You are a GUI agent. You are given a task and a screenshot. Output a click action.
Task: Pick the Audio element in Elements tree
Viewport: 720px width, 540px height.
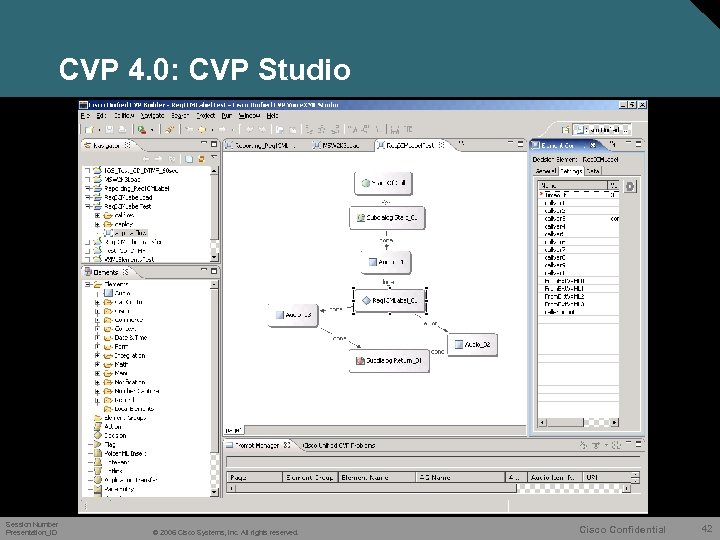[x=118, y=293]
